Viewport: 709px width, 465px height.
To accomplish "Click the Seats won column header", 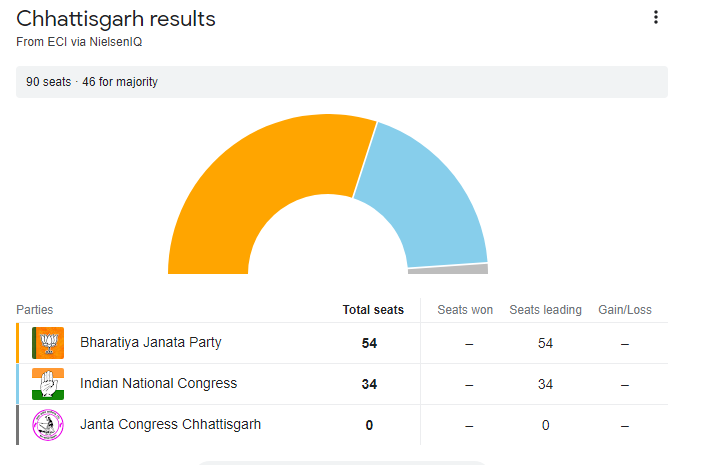I will click(x=465, y=310).
